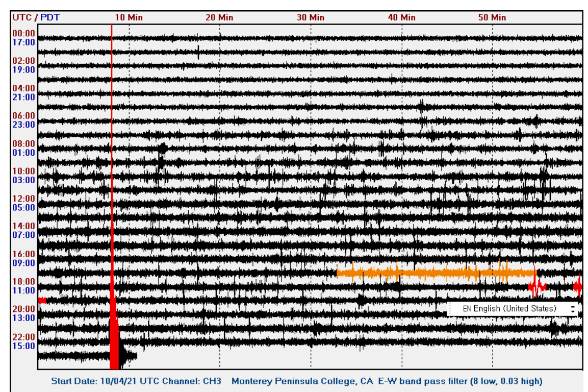This screenshot has height=392, width=588.
Task: Click the up arrow on the language selector
Action: coord(572,306)
